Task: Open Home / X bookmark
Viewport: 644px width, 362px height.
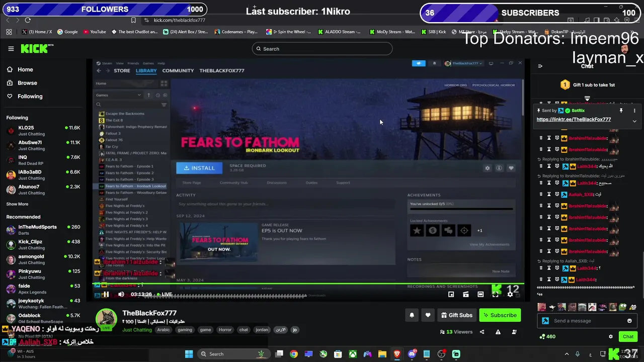Action: click(x=37, y=32)
